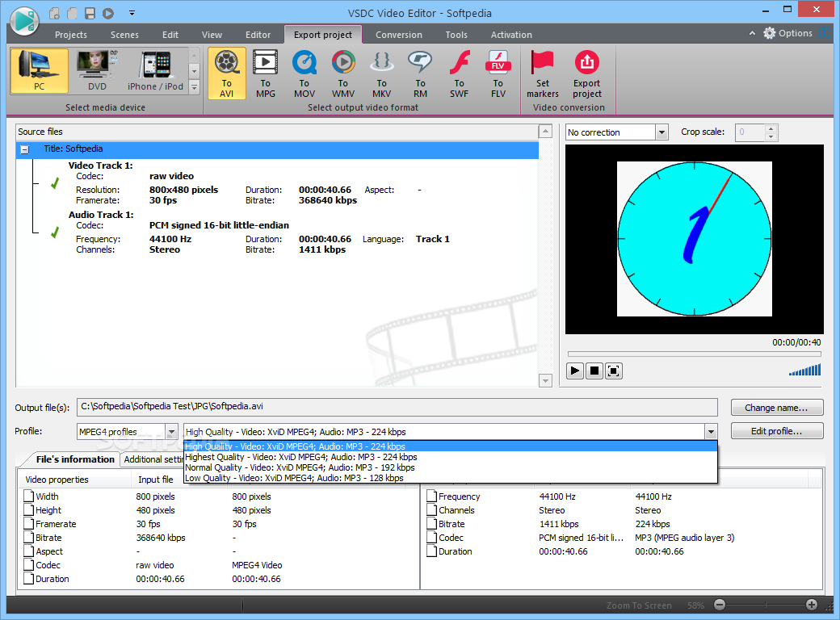This screenshot has height=620, width=840.
Task: Collapse the Title: Softpedia tree node
Action: (25, 150)
